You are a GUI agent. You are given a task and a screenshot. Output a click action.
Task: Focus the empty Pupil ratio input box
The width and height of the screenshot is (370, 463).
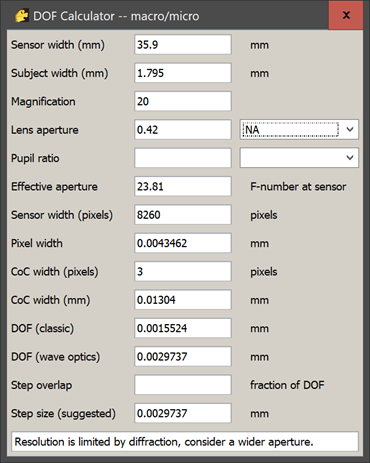click(x=183, y=158)
